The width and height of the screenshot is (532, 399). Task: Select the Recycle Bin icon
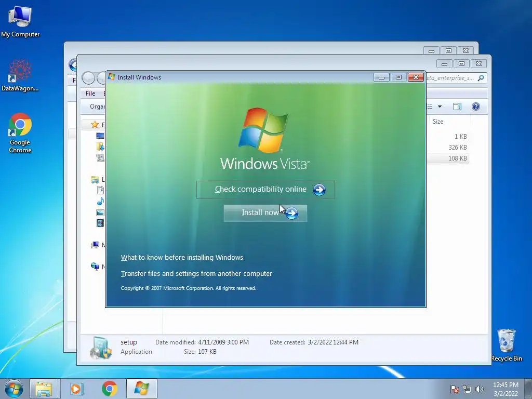click(x=506, y=345)
